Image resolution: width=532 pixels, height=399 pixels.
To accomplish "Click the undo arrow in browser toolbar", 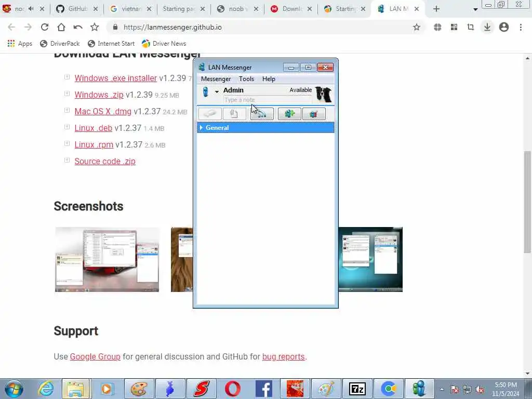I will [x=78, y=27].
